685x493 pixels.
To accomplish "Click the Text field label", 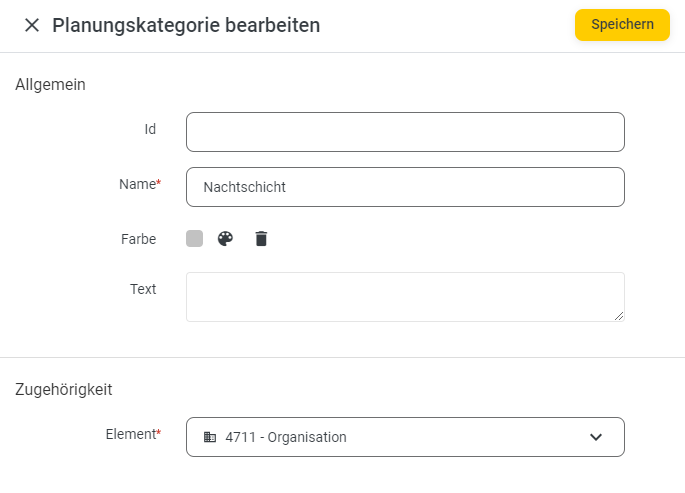I will coord(143,289).
